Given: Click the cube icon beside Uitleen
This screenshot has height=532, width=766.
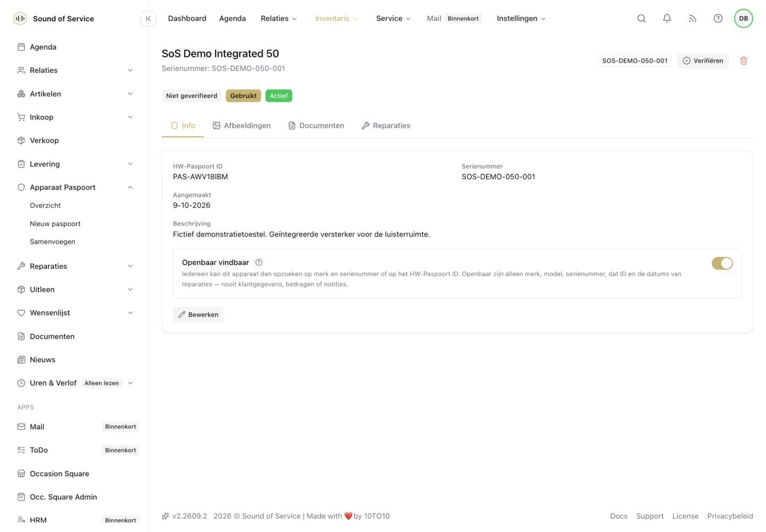Looking at the screenshot, I should tap(21, 289).
